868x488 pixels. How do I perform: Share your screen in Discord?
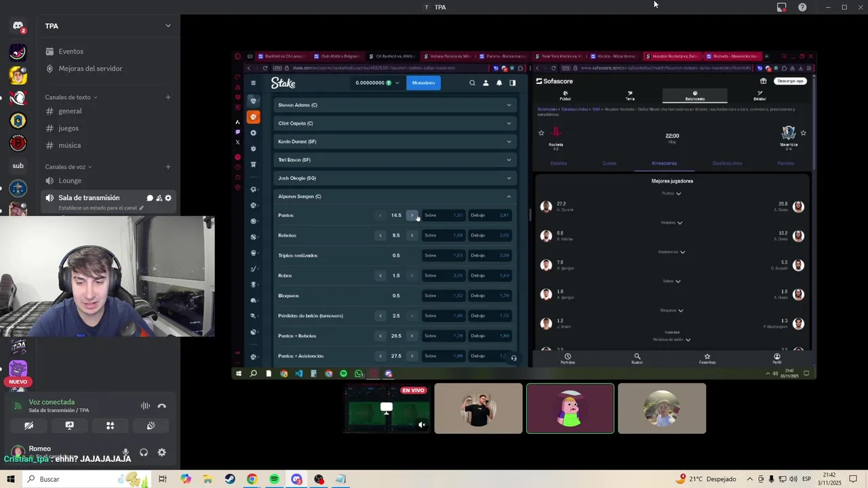tap(69, 426)
